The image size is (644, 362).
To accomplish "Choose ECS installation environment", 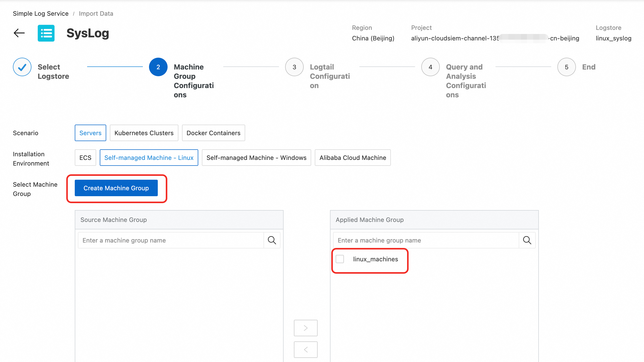I will pyautogui.click(x=85, y=158).
